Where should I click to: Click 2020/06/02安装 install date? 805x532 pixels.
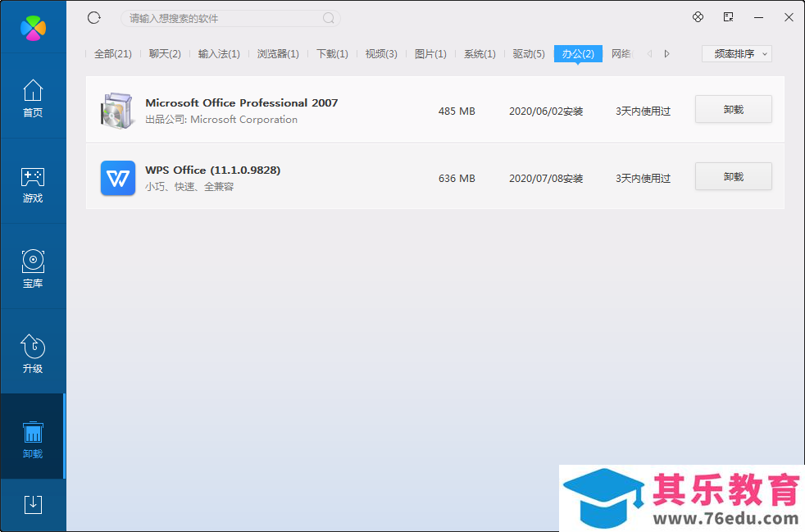pos(546,111)
